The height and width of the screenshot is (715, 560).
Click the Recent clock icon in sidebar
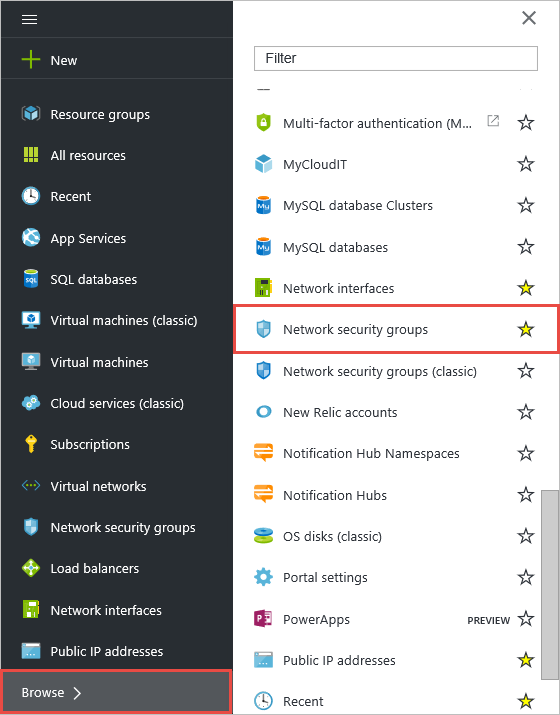[x=31, y=196]
